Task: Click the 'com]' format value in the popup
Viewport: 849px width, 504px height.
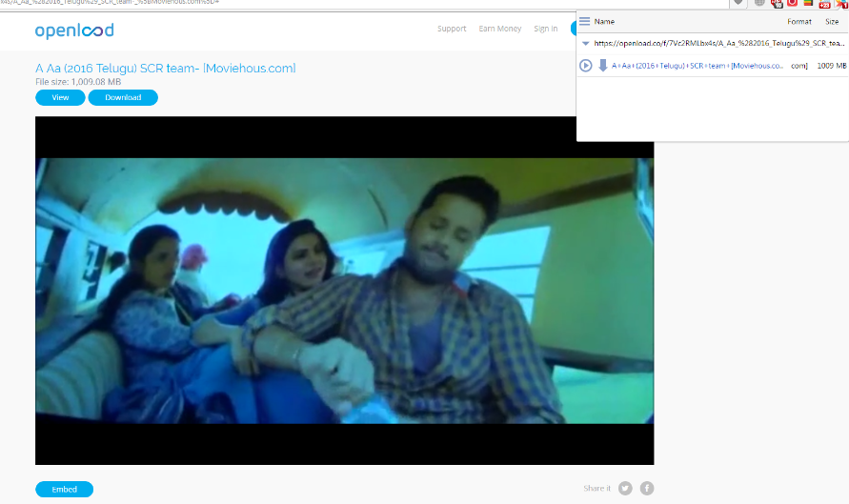Action: [799, 66]
